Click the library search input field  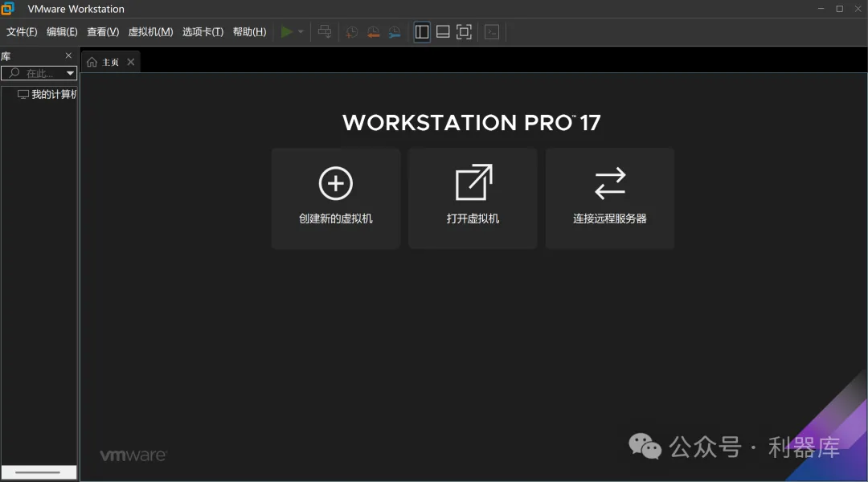(x=39, y=73)
